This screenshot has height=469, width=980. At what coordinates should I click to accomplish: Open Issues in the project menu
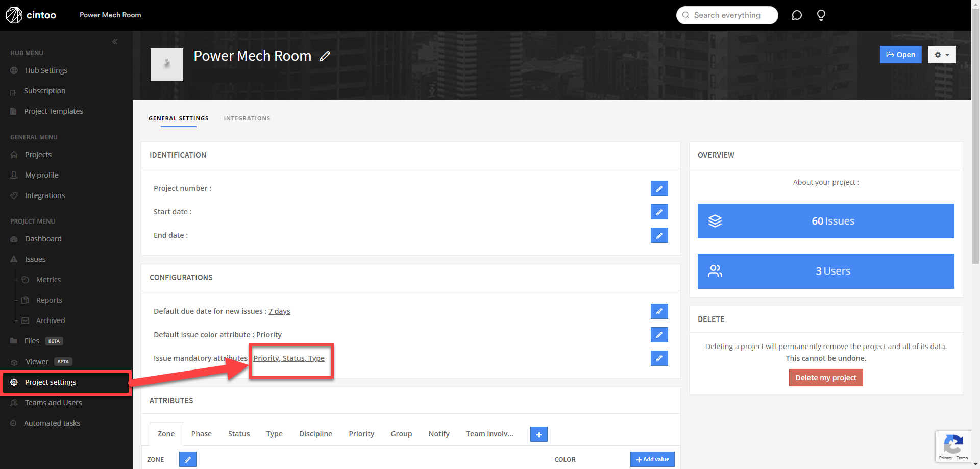(x=35, y=259)
